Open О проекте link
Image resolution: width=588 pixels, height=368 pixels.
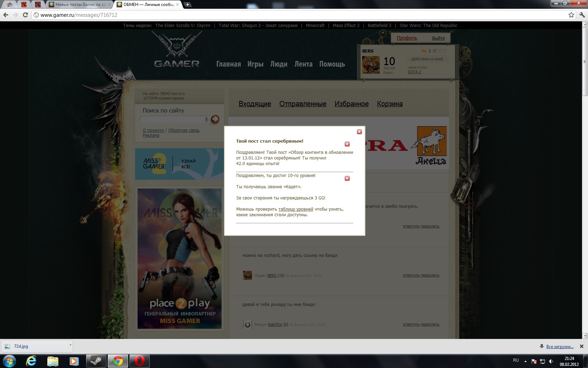pos(153,130)
